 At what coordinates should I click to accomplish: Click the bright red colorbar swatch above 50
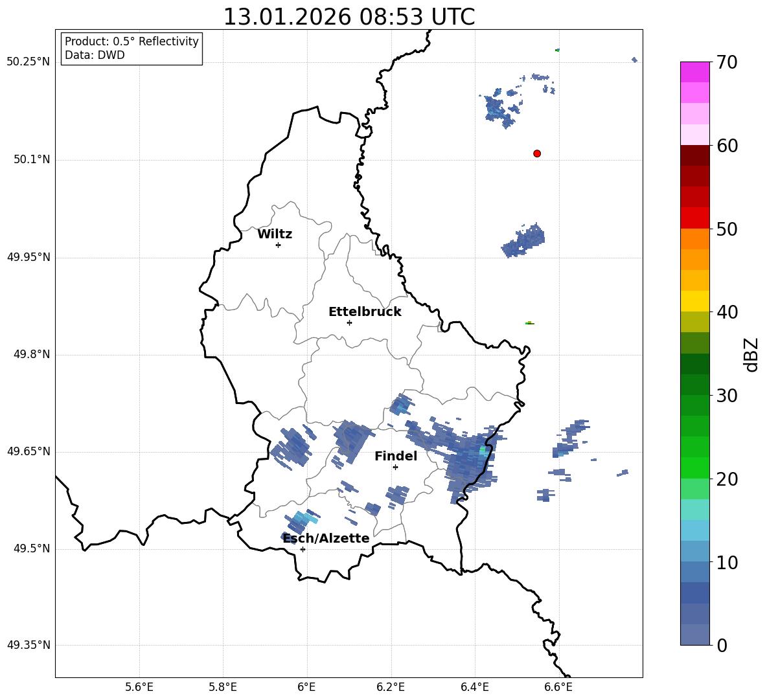coord(694,218)
